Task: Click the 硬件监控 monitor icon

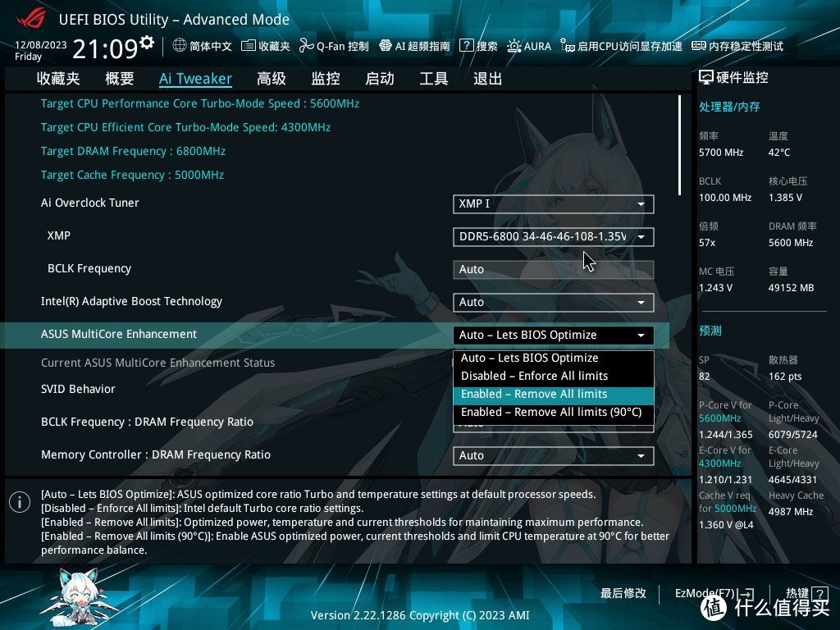Action: point(706,78)
